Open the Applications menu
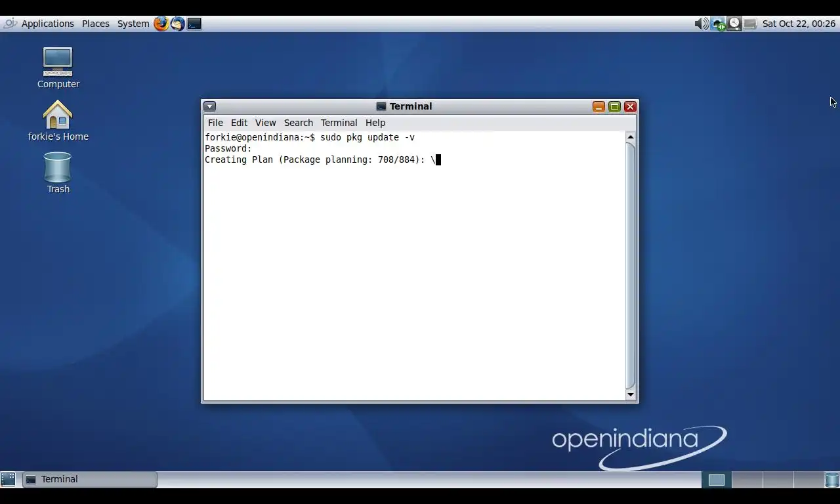 pyautogui.click(x=47, y=24)
